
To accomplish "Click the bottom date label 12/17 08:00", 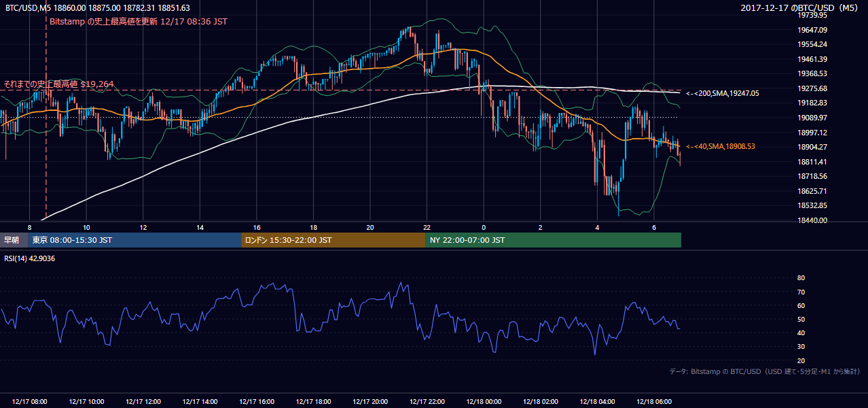I will pos(29,402).
